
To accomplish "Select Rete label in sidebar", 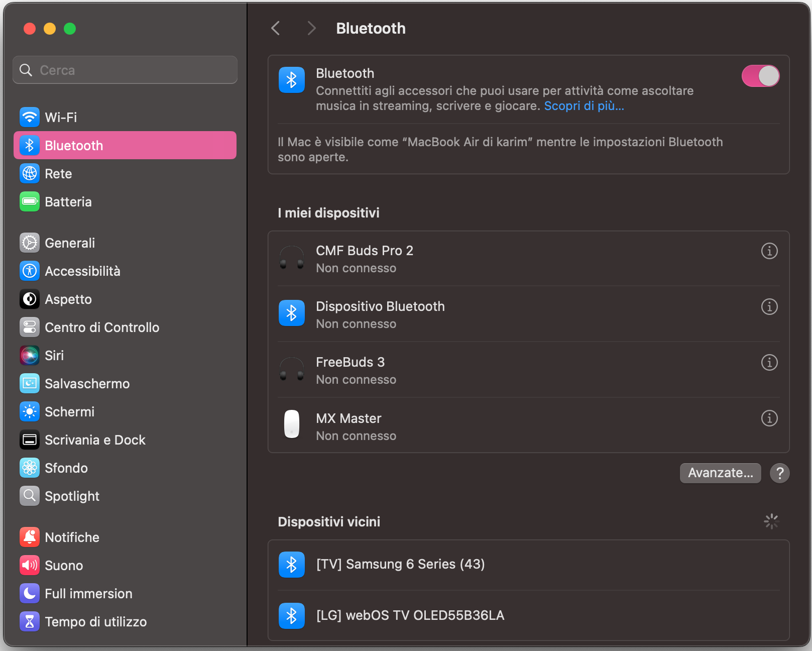I will pos(58,174).
